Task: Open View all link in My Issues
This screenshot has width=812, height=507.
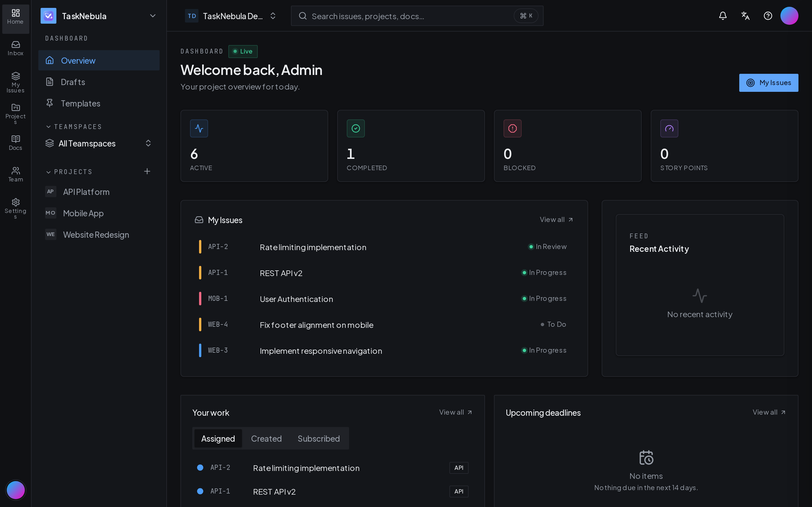Action: tap(556, 220)
